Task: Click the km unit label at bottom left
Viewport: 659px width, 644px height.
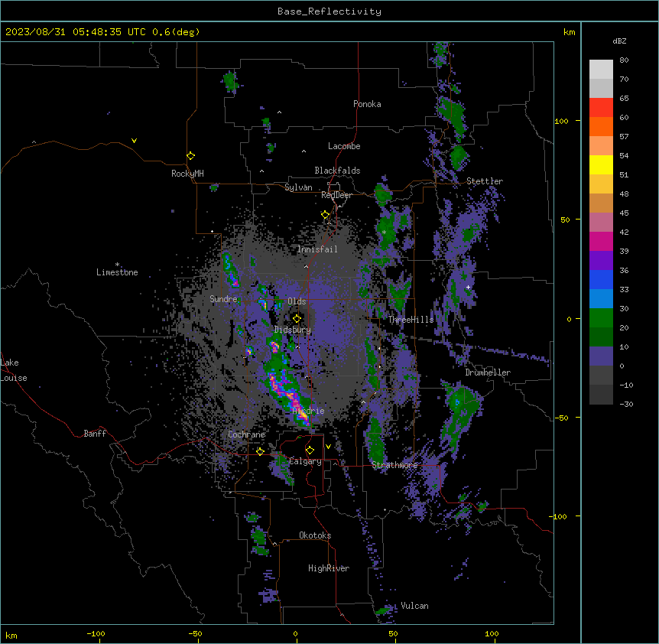Action: click(x=11, y=636)
